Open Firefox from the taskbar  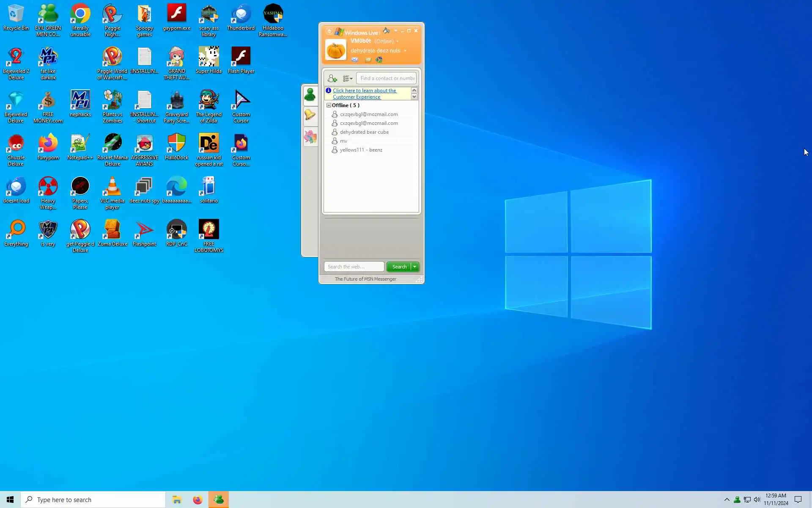point(198,500)
